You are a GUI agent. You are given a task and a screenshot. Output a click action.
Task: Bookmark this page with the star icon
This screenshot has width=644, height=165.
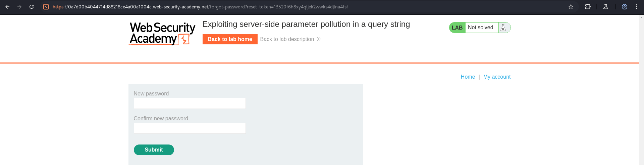[571, 7]
